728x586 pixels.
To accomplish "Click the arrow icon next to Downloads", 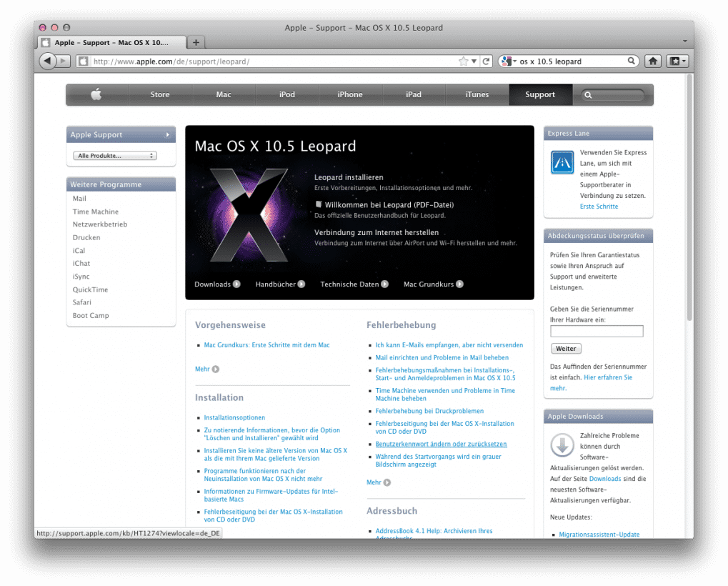I will (236, 284).
